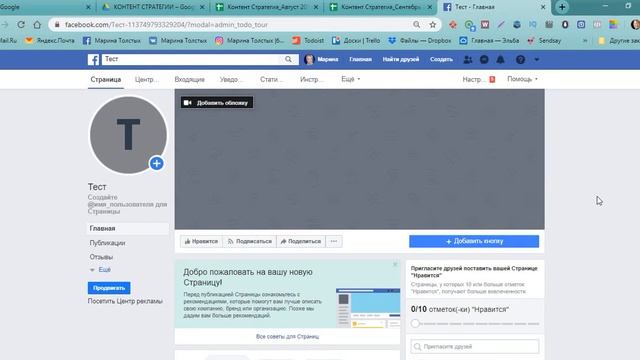This screenshot has width=640, height=360.
Task: Bookmark this page with the star icon
Action: pos(433,25)
